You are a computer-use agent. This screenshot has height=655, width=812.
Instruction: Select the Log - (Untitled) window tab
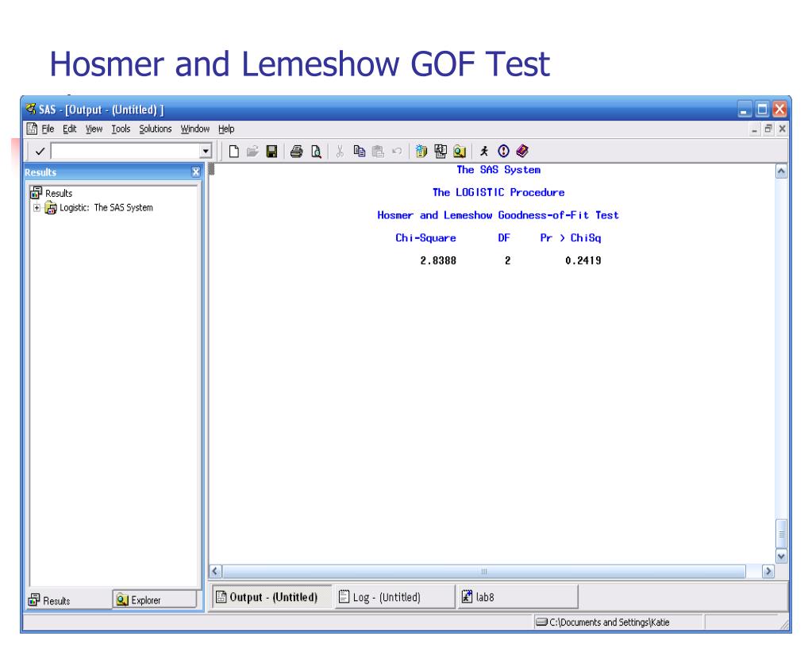point(394,597)
